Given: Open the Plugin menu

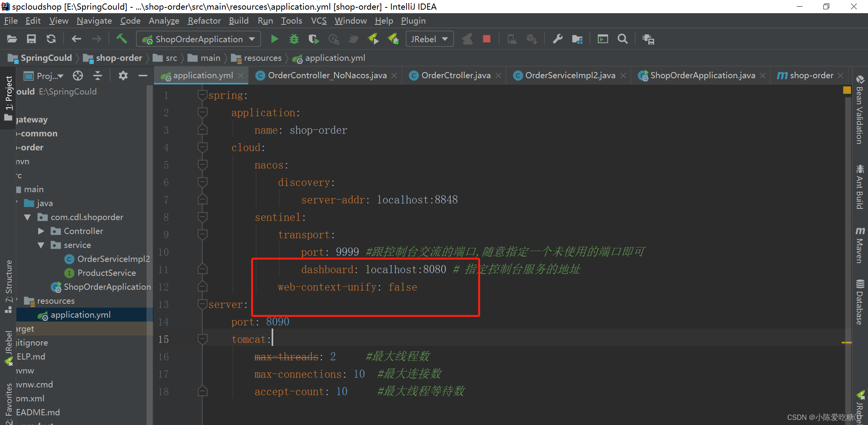Looking at the screenshot, I should coord(413,21).
